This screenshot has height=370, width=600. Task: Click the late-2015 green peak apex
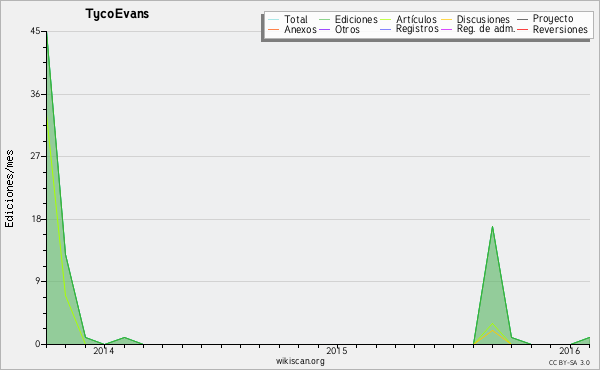(x=492, y=227)
